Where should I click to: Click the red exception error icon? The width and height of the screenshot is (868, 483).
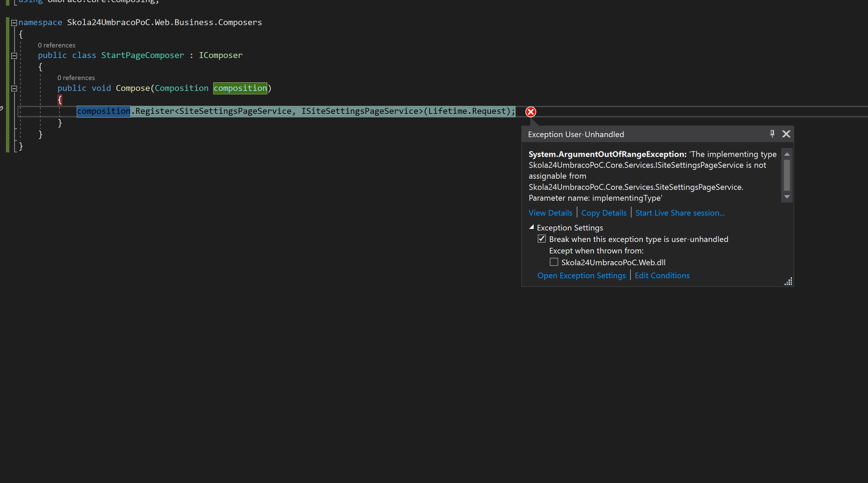tap(531, 112)
